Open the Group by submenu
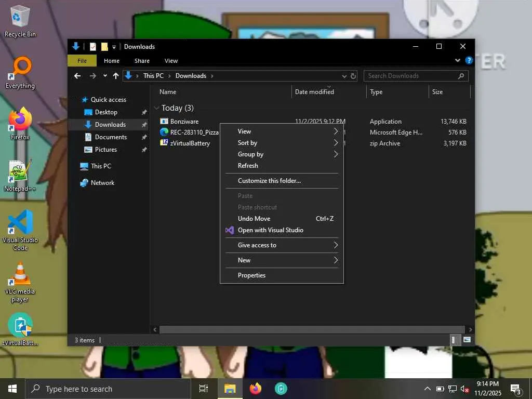 pyautogui.click(x=282, y=154)
